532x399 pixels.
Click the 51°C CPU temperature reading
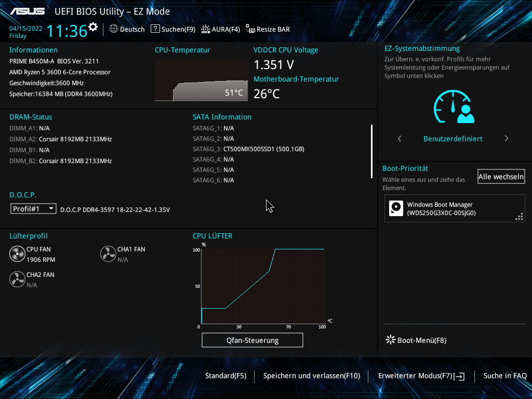click(234, 92)
